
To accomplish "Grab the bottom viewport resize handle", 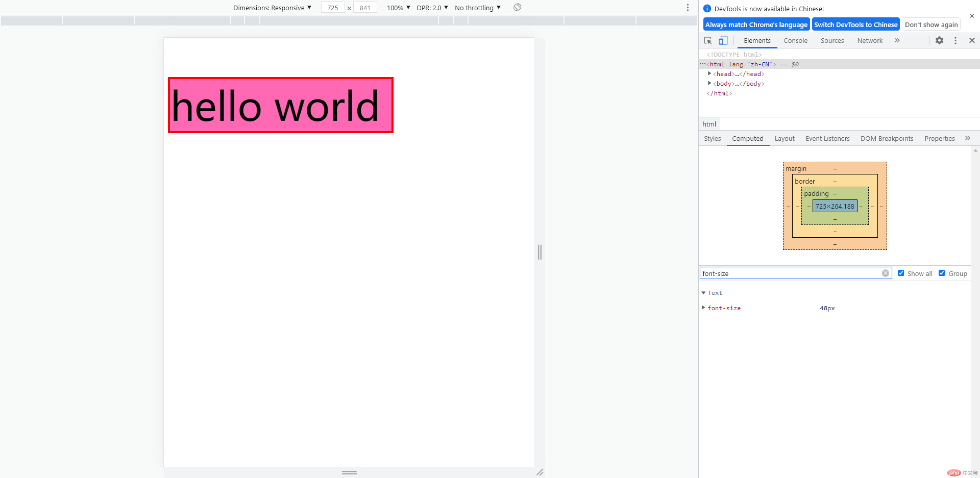I will [349, 472].
